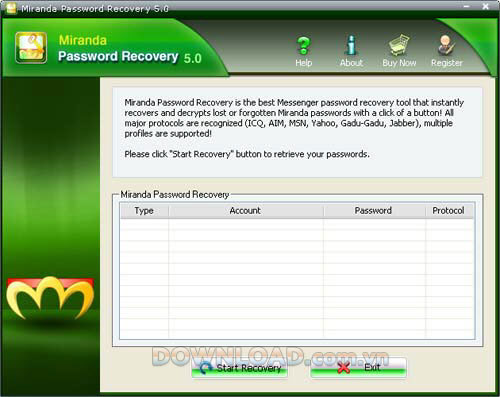Screen dimensions: 500x397
Task: Sort by the Protocol column header
Action: (x=449, y=211)
